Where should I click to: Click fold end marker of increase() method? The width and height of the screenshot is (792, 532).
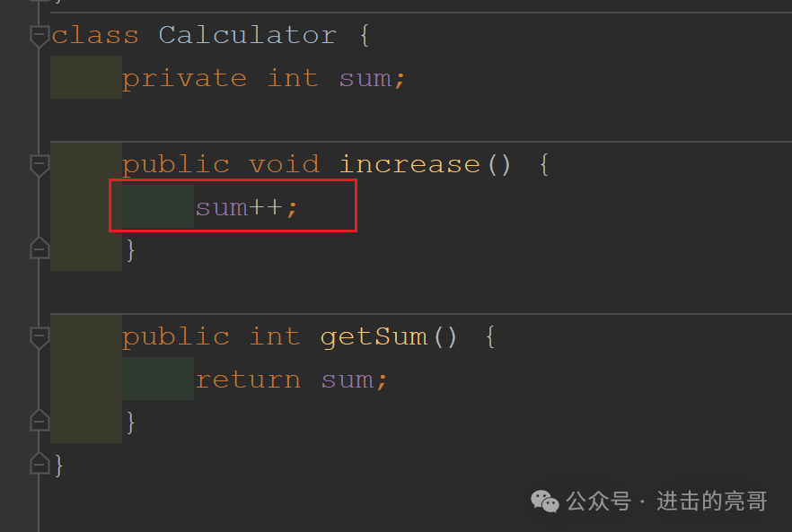point(40,248)
